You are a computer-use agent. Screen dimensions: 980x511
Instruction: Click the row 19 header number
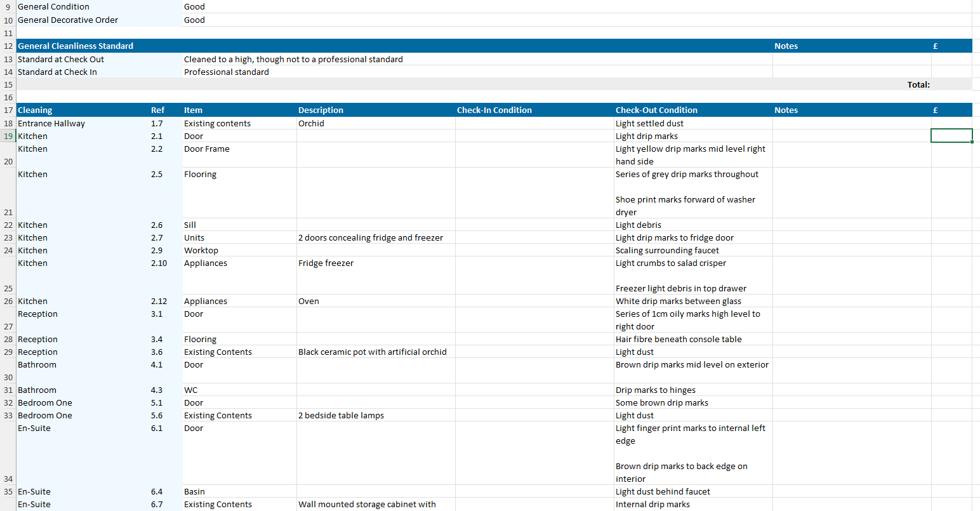point(8,136)
